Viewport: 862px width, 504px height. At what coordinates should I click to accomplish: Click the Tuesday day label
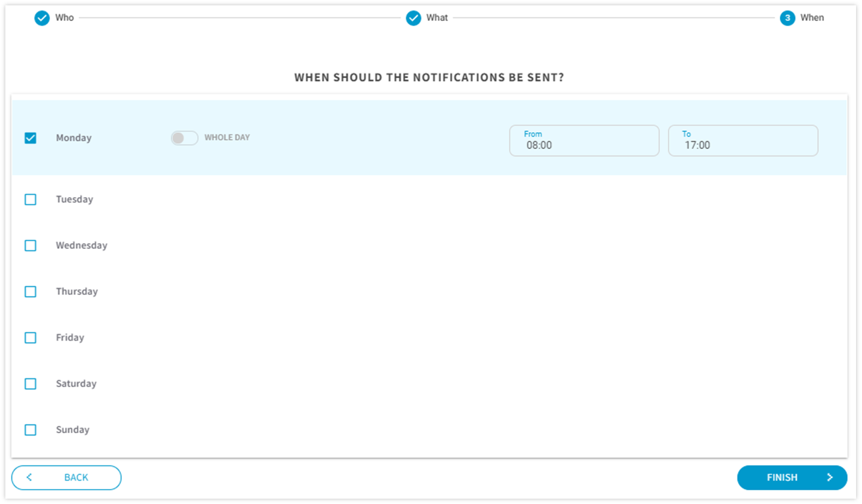pyautogui.click(x=75, y=199)
